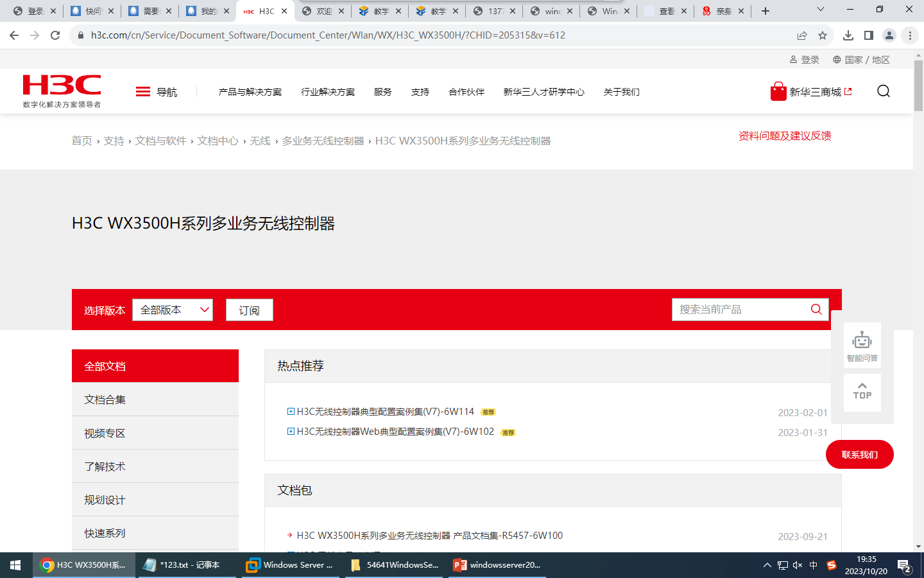Click the volume icon in system tray
This screenshot has width=924, height=578.
click(x=798, y=565)
